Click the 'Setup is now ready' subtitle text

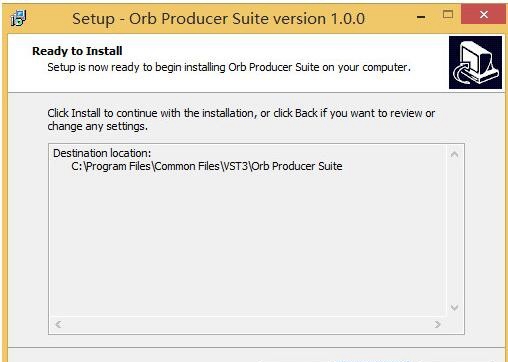229,67
